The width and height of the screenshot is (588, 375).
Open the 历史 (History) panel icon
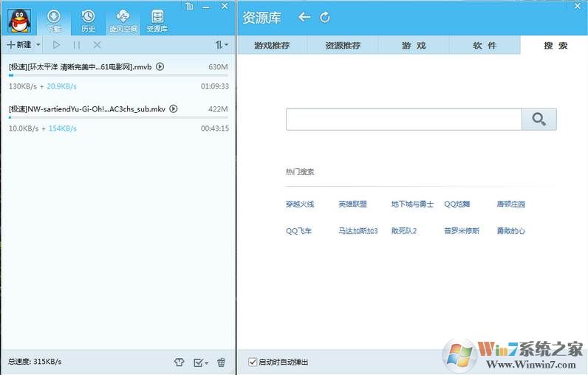pyautogui.click(x=87, y=20)
